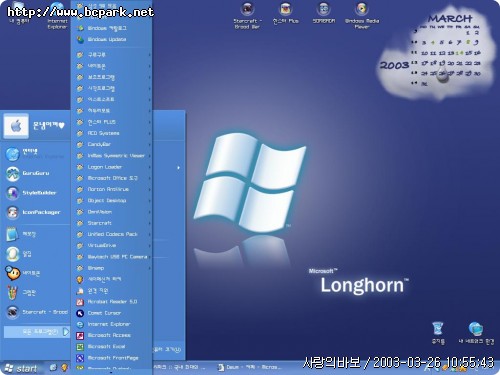Select Windows Update menu entry
This screenshot has height=375, width=500.
pos(113,39)
